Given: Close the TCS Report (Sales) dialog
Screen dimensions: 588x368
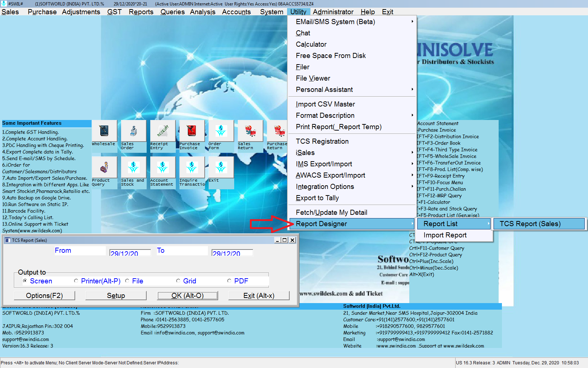Looking at the screenshot, I should click(x=293, y=240).
